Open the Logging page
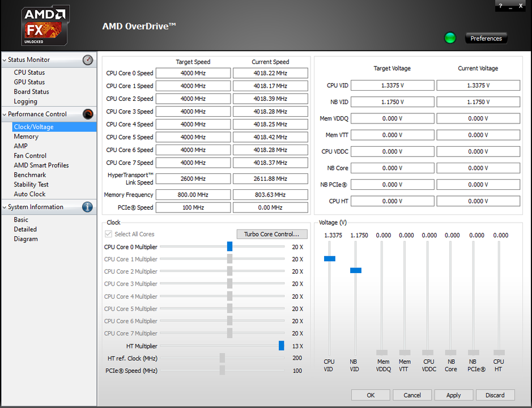 [x=25, y=101]
